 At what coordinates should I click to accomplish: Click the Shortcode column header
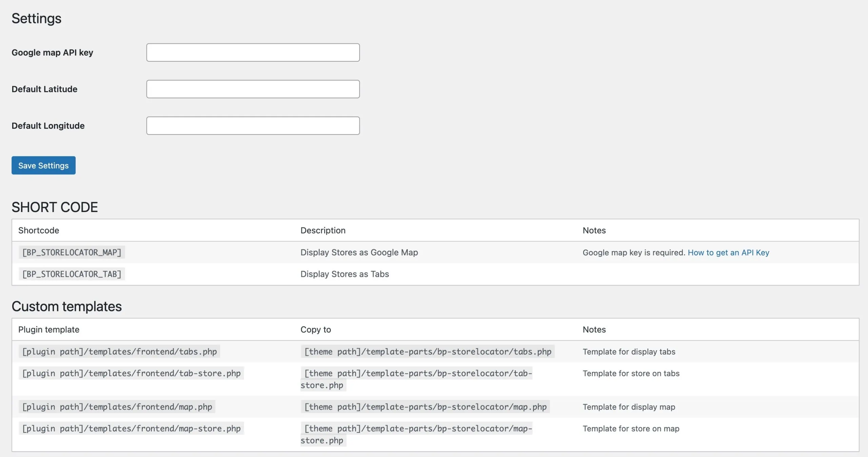pos(39,230)
